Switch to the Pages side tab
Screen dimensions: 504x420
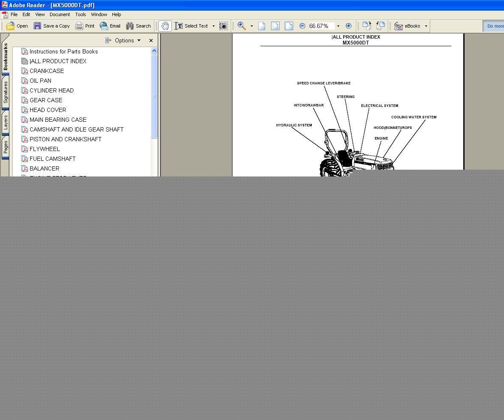click(x=6, y=147)
